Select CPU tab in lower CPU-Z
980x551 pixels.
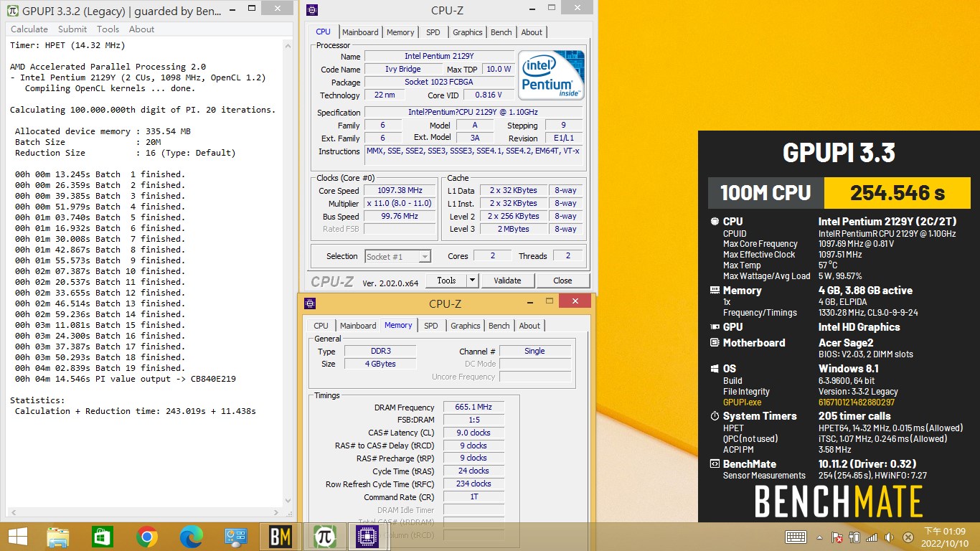point(321,326)
